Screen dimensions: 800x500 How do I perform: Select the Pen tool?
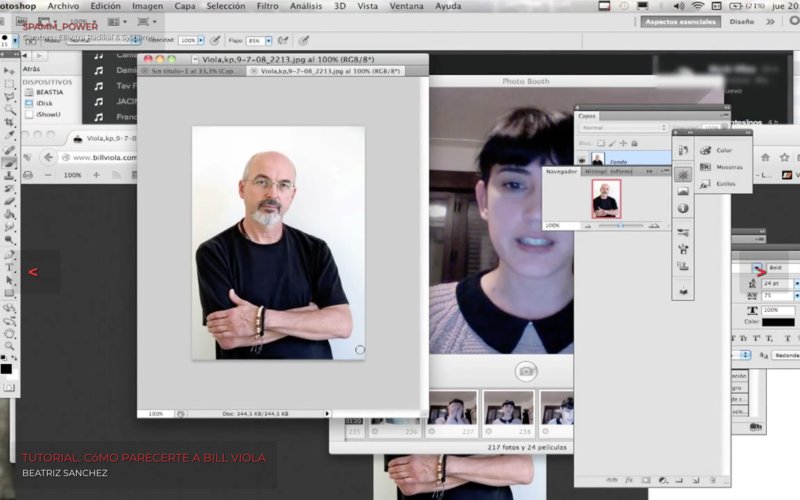9,255
